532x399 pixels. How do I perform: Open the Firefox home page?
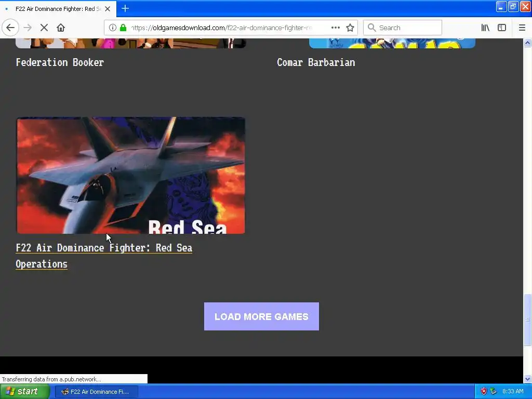click(x=61, y=28)
